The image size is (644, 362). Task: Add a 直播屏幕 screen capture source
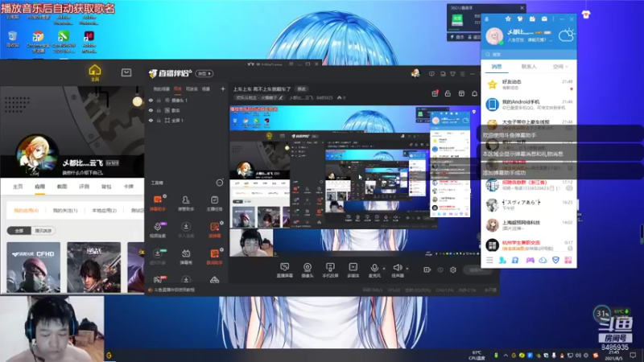[x=284, y=270]
